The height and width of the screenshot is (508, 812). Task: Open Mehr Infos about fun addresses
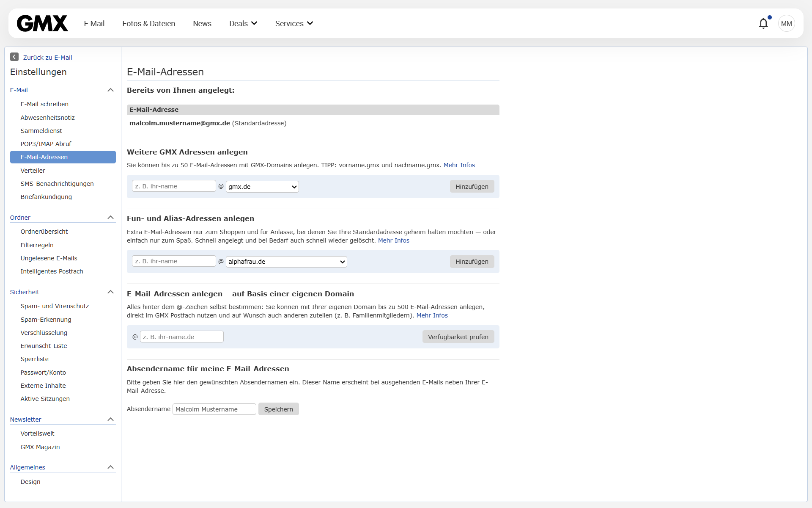(x=393, y=240)
